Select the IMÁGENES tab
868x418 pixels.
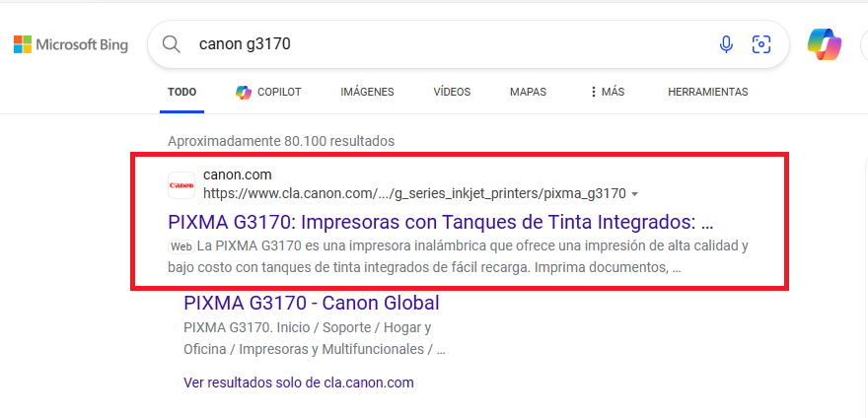[x=367, y=92]
